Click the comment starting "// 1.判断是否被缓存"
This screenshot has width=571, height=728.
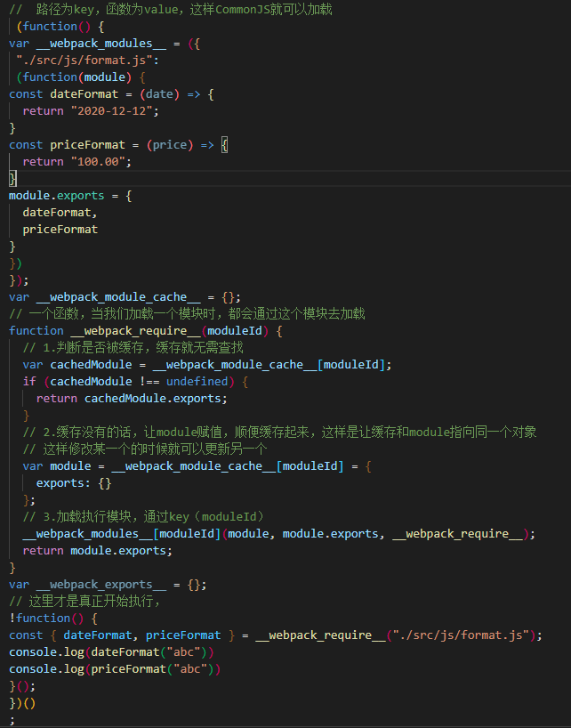133,348
